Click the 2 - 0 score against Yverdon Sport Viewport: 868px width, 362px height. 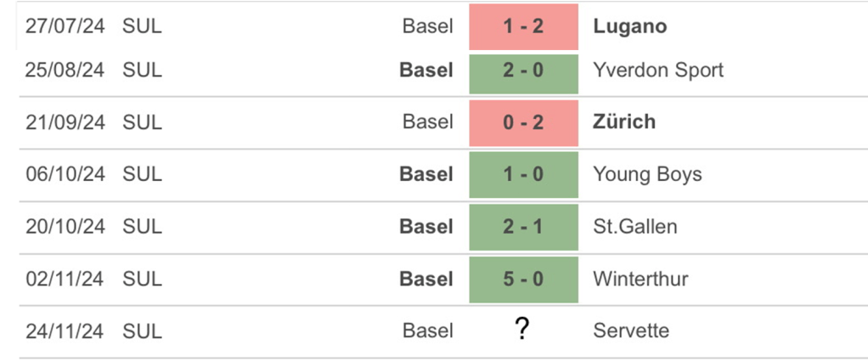(523, 70)
